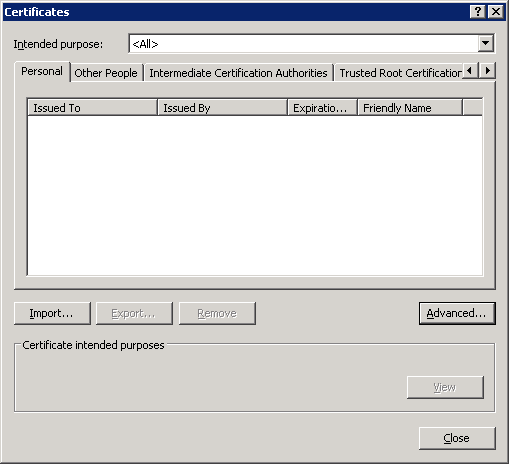Click the Export... button
Viewport: 509px width, 464px height.
coord(134,313)
